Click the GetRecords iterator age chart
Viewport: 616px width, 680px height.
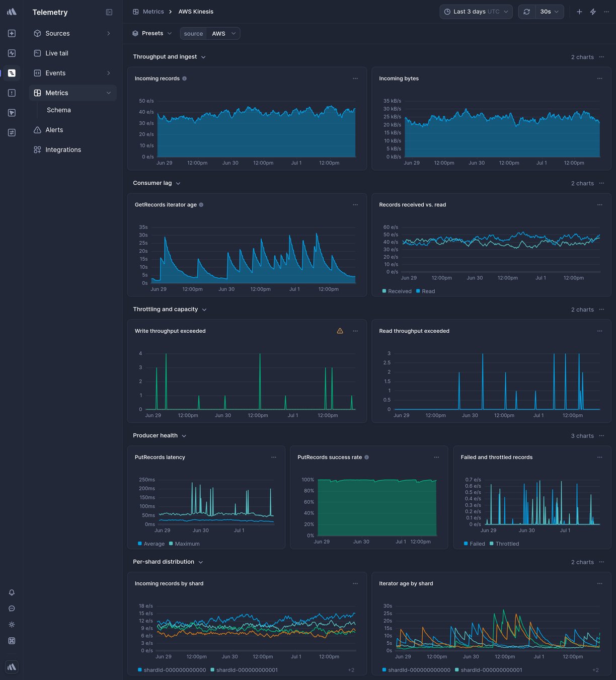tap(253, 255)
